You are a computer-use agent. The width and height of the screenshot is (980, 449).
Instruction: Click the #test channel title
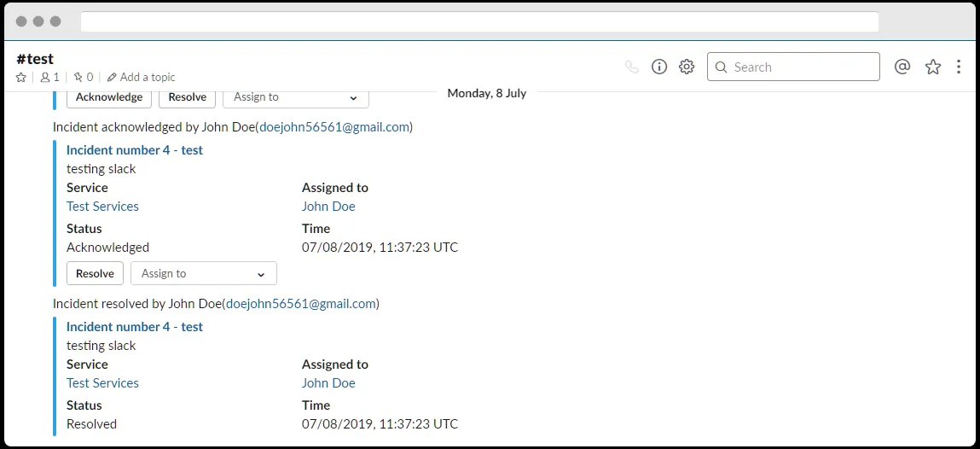[x=35, y=59]
